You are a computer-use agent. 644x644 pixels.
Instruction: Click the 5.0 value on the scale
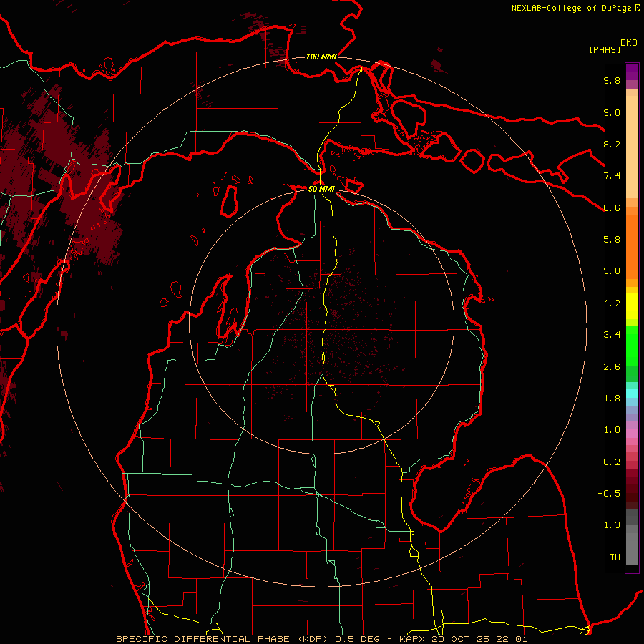[x=612, y=271]
